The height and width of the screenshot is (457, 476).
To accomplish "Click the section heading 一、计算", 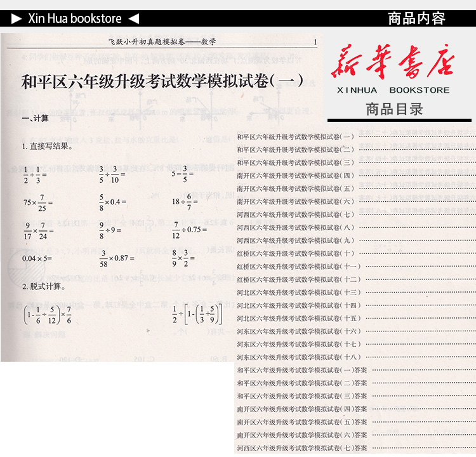I will coord(35,118).
